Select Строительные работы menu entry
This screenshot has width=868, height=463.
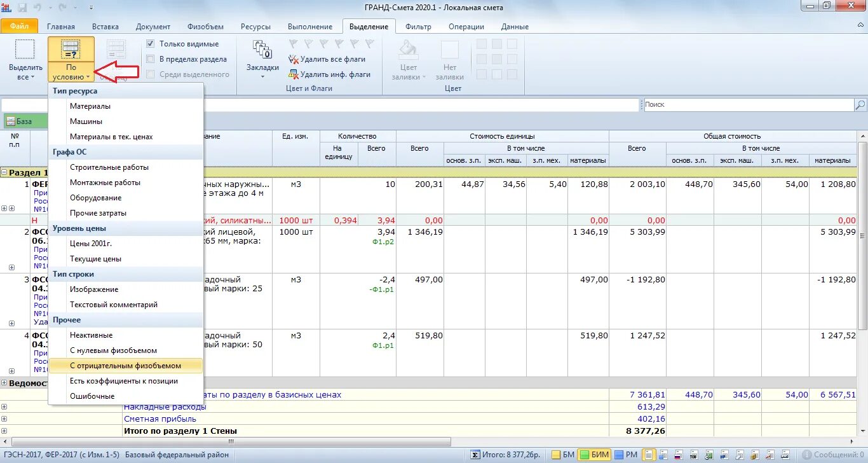point(126,167)
